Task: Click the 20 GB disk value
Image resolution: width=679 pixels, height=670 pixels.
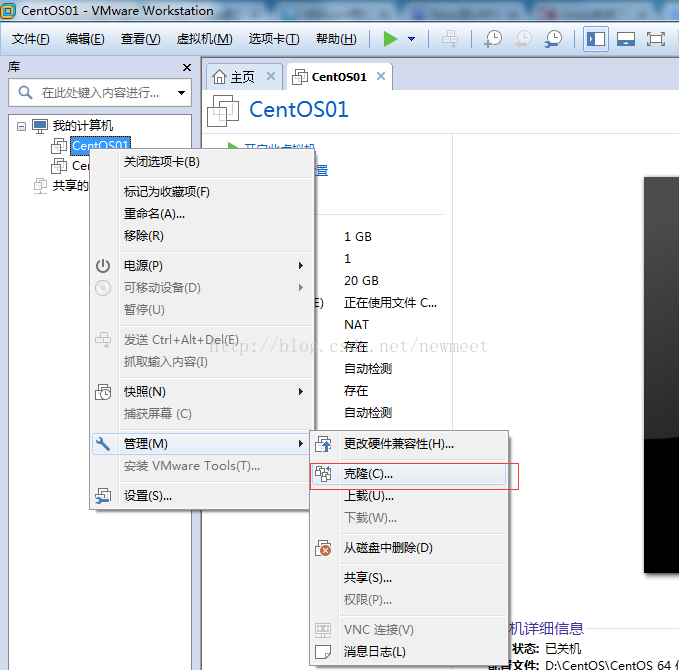Action: pos(361,281)
